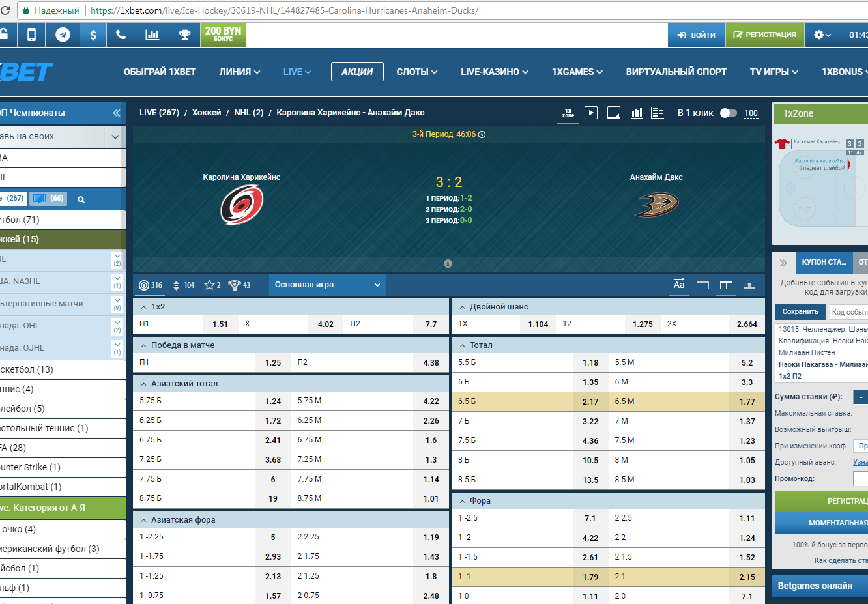Expand the coupon panel double chevron
Viewport: 868px width, 604px height.
[x=783, y=263]
